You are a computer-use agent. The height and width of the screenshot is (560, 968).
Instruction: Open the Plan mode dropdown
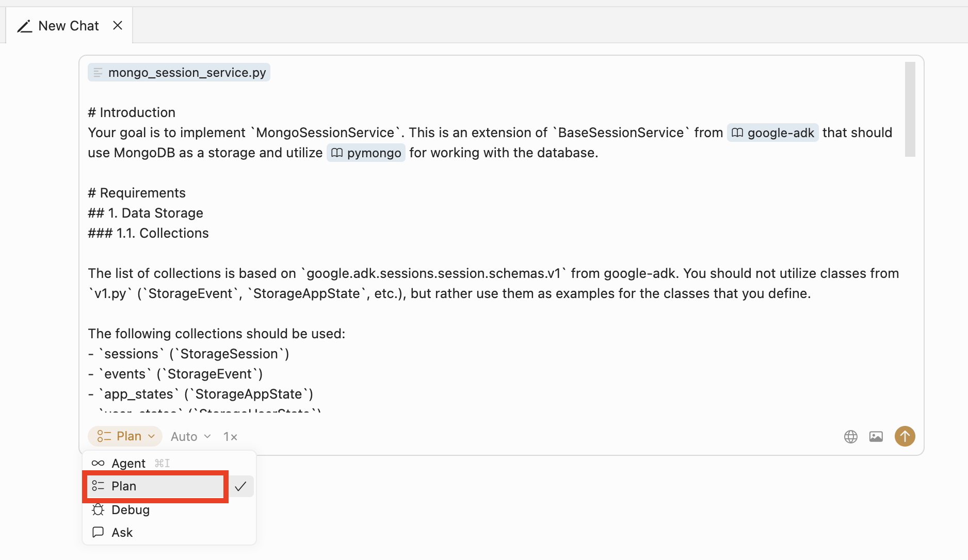(125, 436)
